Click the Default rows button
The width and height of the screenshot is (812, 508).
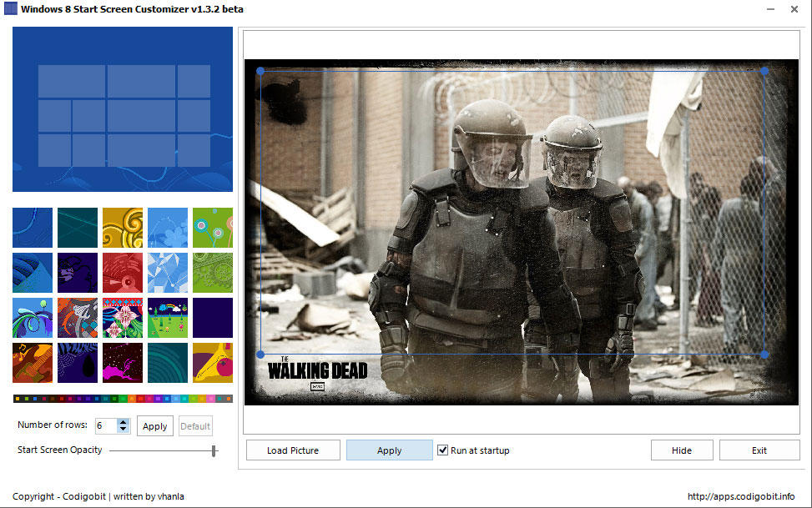[x=195, y=426]
